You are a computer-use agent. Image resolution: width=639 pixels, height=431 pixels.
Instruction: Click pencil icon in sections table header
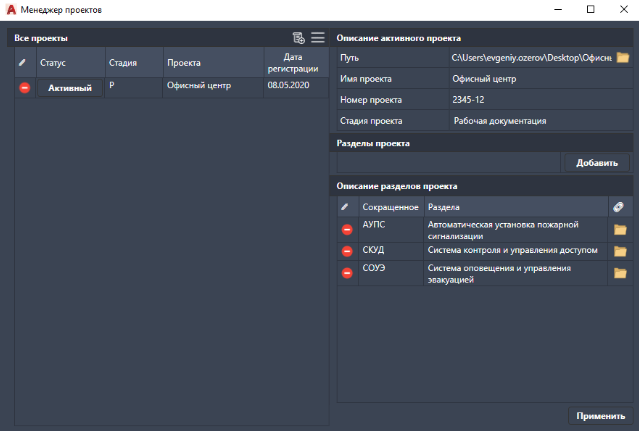click(x=345, y=207)
